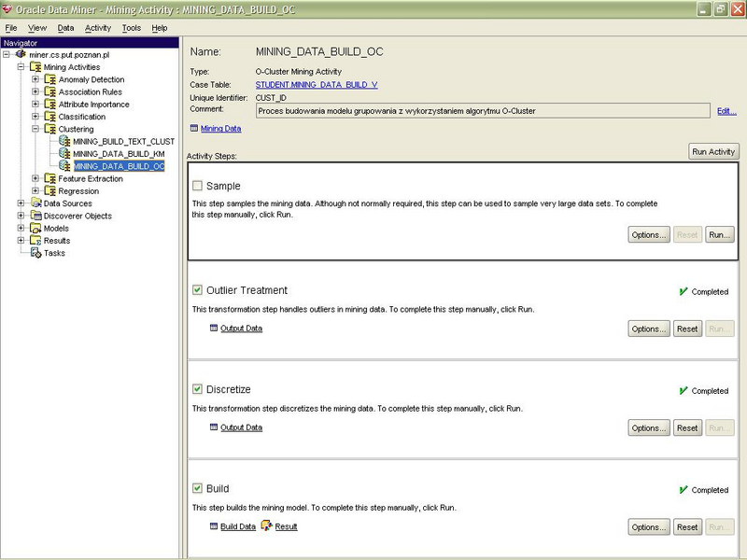The image size is (747, 560).
Task: Click the Comment text field
Action: [483, 111]
